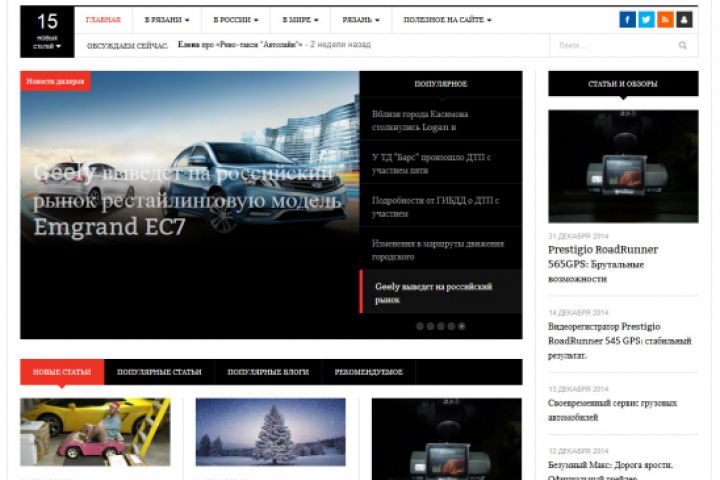Screen dimensions: 720x480
Task: Open the user account icon
Action: [x=684, y=20]
